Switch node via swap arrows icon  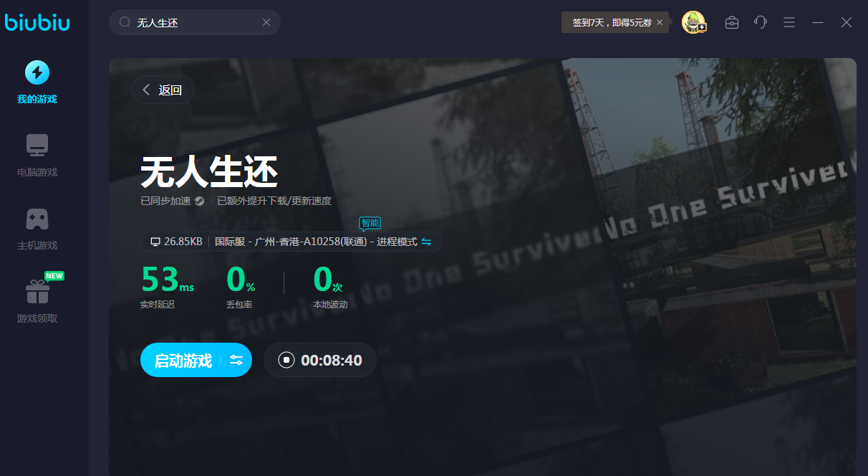click(x=426, y=242)
